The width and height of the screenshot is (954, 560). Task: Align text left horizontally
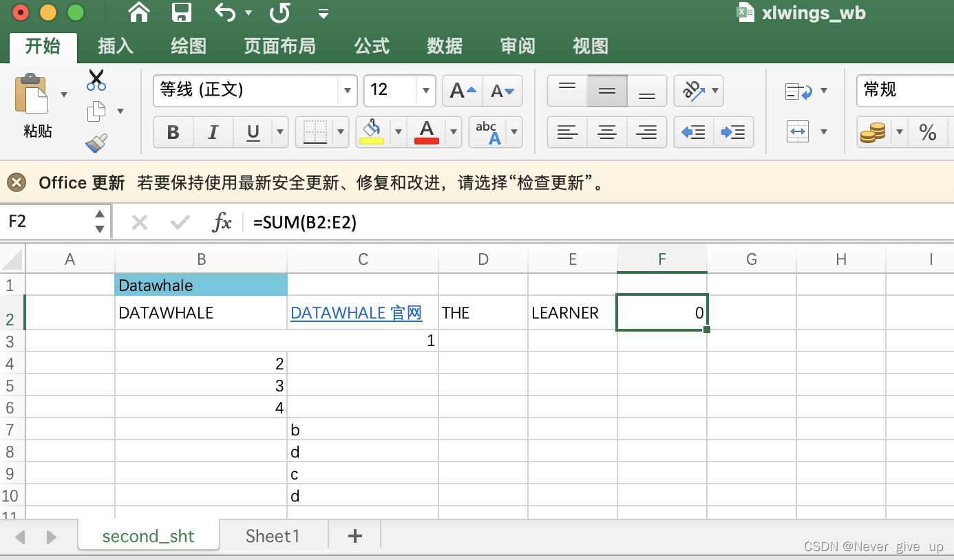coord(567,132)
